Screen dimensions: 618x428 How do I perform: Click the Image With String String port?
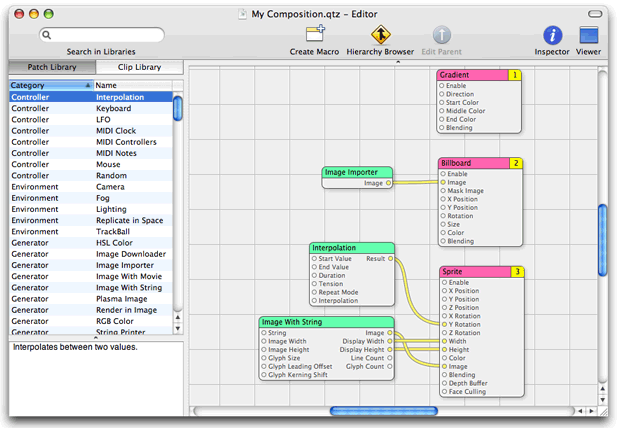click(x=264, y=333)
